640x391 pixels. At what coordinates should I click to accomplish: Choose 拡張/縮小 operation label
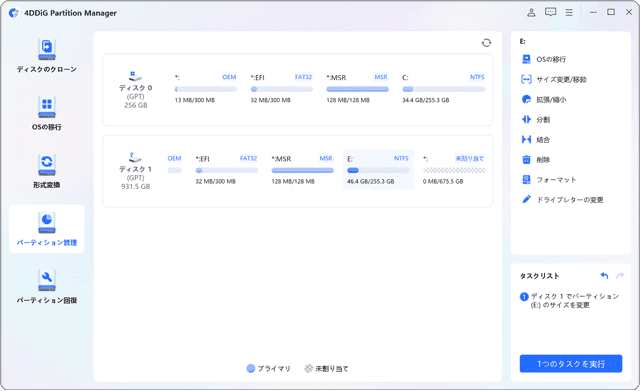[551, 100]
